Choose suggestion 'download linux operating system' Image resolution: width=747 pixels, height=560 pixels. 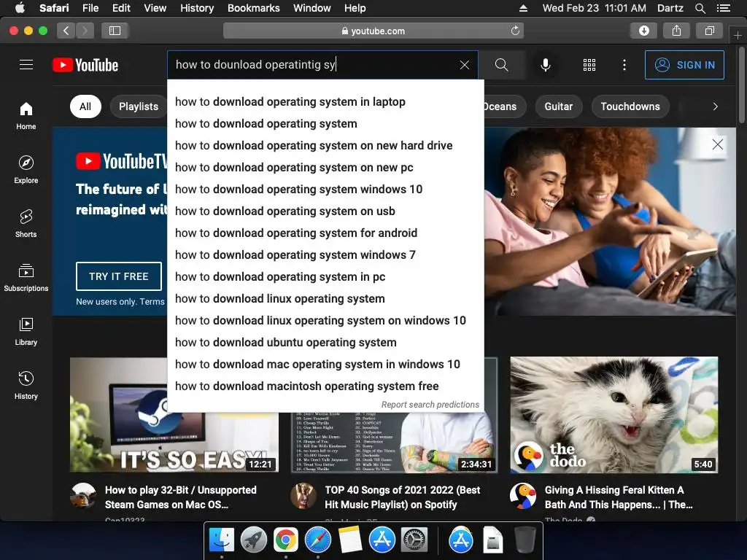point(326,299)
